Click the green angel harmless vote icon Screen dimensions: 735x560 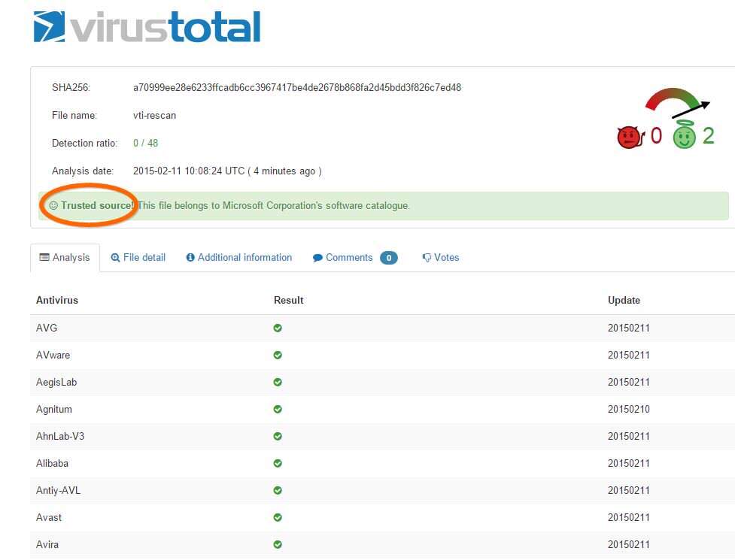tap(684, 136)
